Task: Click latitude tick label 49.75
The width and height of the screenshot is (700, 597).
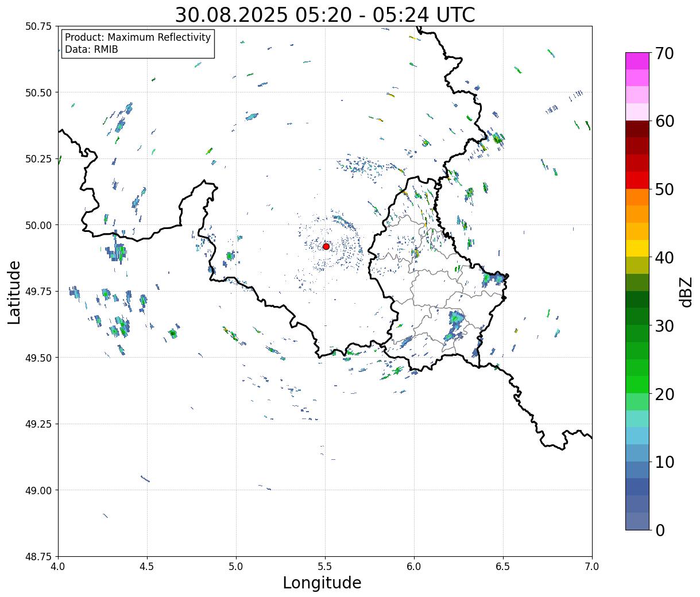Action: [38, 292]
